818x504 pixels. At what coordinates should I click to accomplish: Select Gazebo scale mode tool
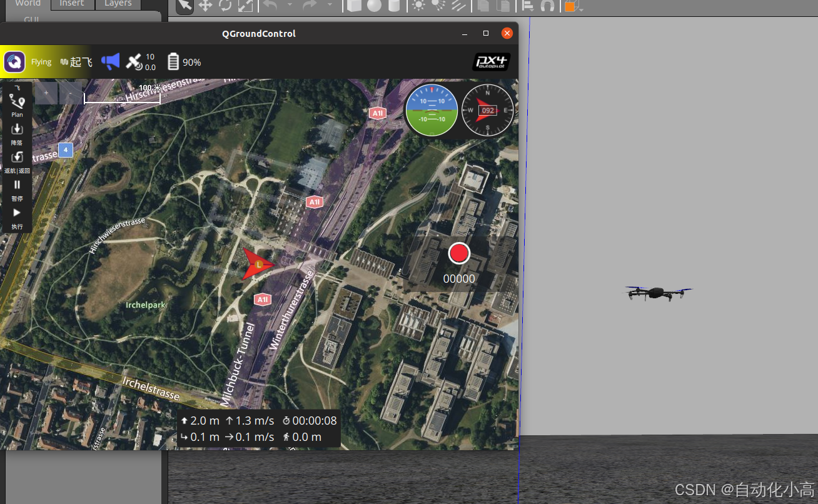pyautogui.click(x=245, y=6)
